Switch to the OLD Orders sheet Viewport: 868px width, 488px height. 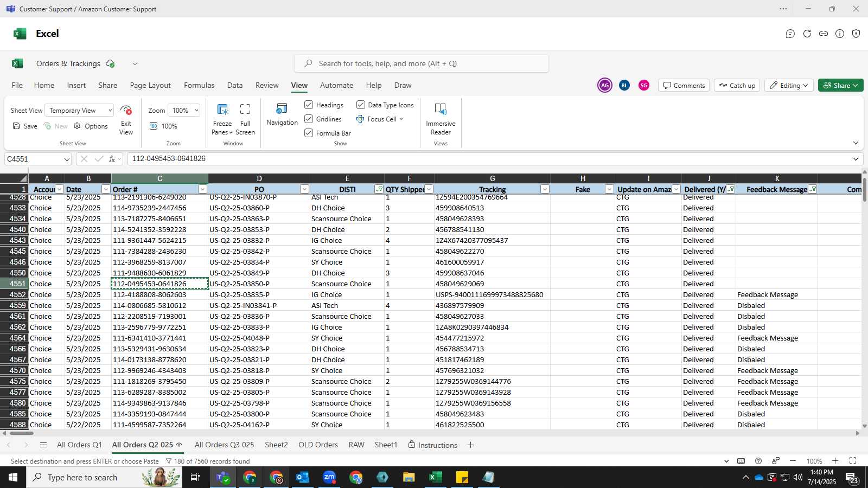click(x=318, y=445)
